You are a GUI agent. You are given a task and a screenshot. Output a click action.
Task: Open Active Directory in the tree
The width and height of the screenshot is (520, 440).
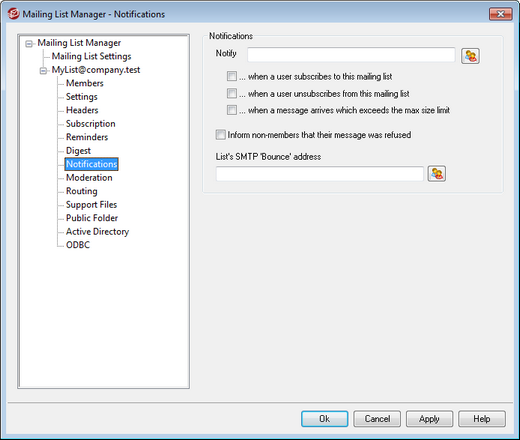(x=97, y=231)
